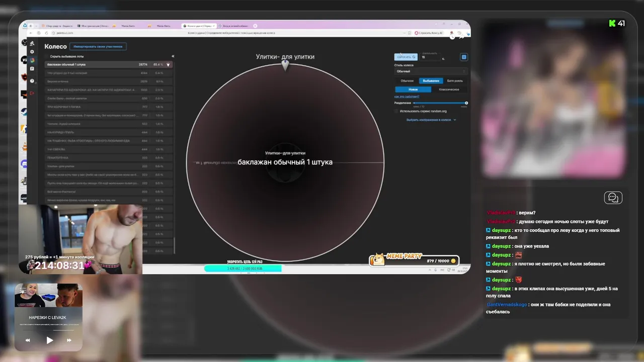Open the settings gear in the sidebar
Screen dimensions: 644x362
point(32,52)
